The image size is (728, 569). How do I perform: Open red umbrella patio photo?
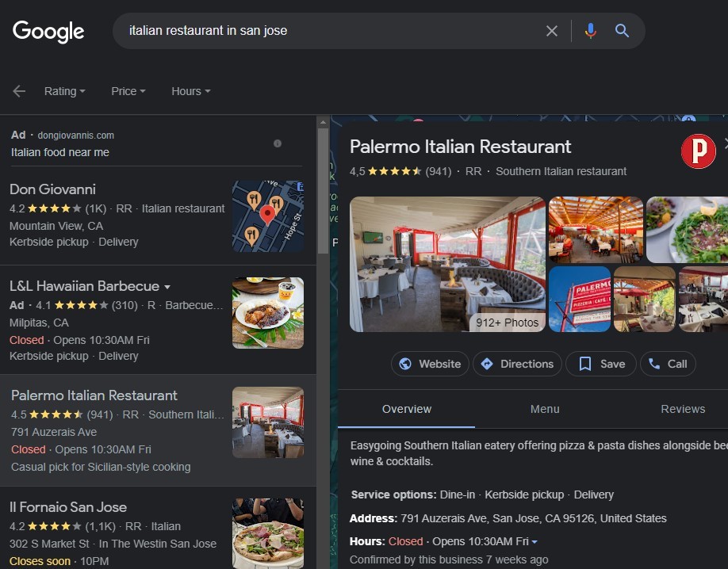pyautogui.click(x=645, y=300)
